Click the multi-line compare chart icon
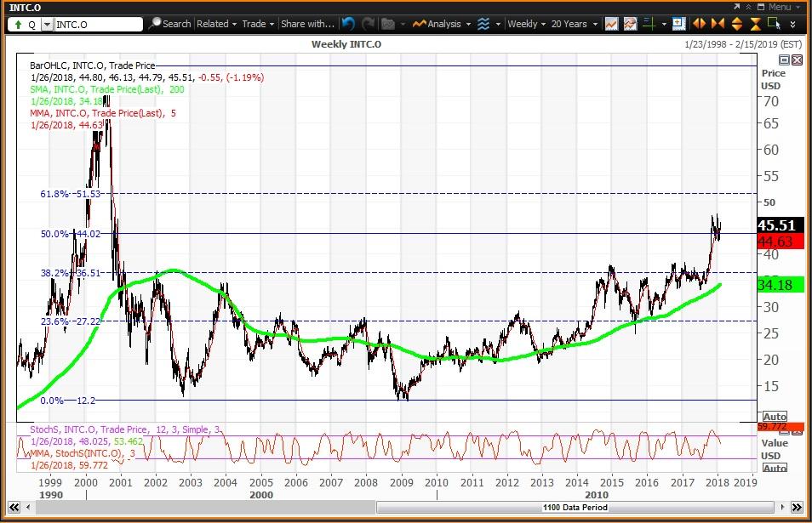This screenshot has width=812, height=523. point(630,24)
